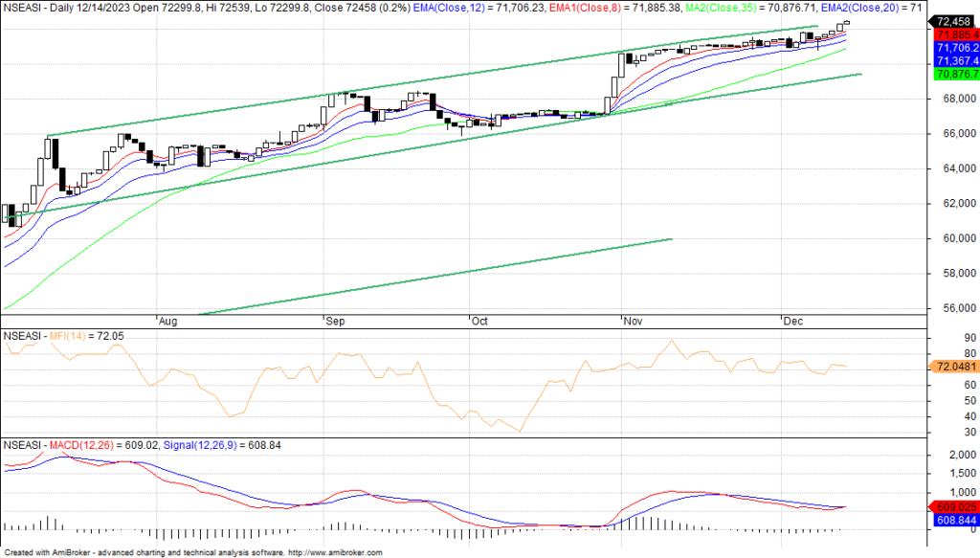The height and width of the screenshot is (558, 980).
Task: Click the MFI(14) indicator title
Action: 73,337
